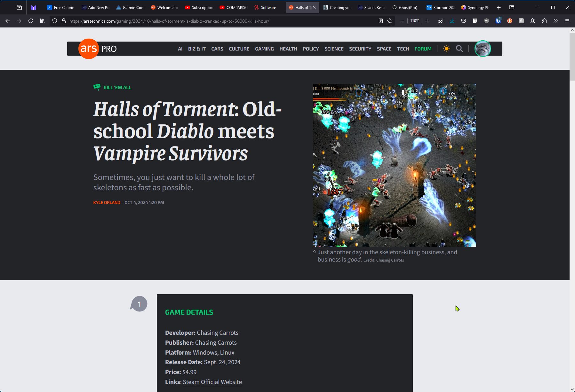Open the Steam link in Game Details
Viewport: 575px width, 392px height.
click(x=191, y=382)
